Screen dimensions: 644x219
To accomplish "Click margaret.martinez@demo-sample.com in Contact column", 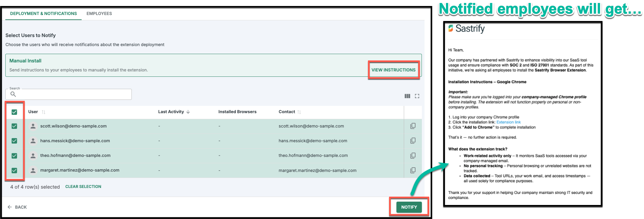I will click(x=317, y=170).
